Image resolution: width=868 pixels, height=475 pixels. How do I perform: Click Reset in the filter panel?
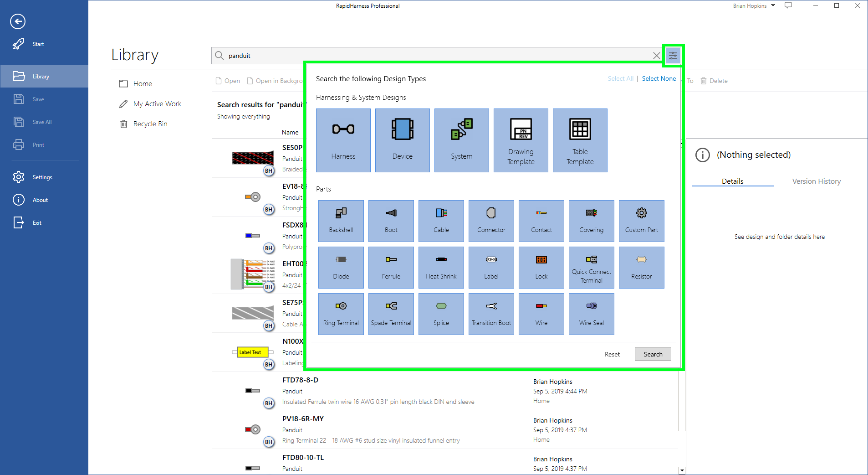coord(612,354)
